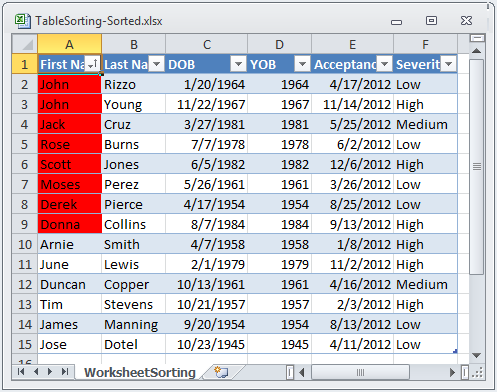Select the DOB cell 10/23/1945
Image resolution: width=497 pixels, height=392 pixels.
coord(207,344)
